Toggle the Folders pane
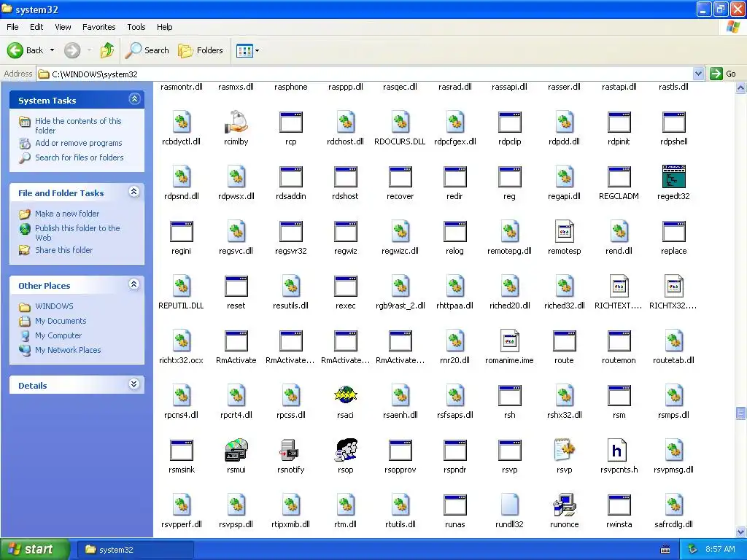747x560 pixels. pyautogui.click(x=201, y=50)
